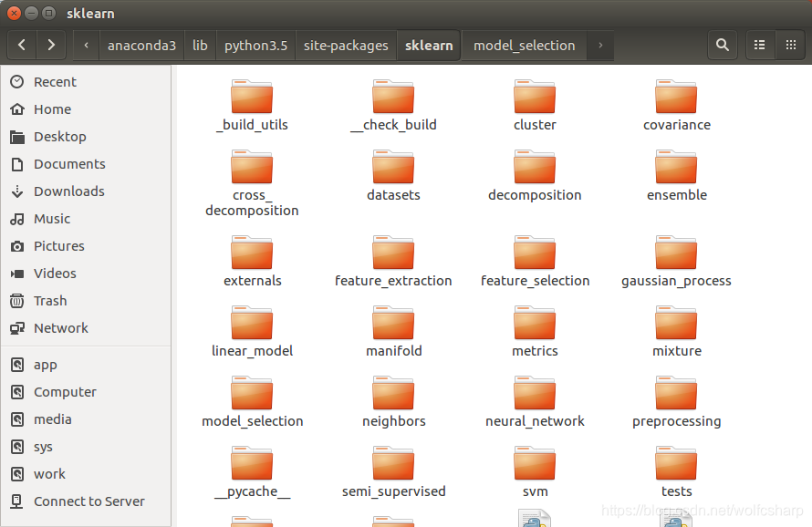Screen dimensions: 812x527
Task: Select the mixture folder
Action: (x=676, y=332)
